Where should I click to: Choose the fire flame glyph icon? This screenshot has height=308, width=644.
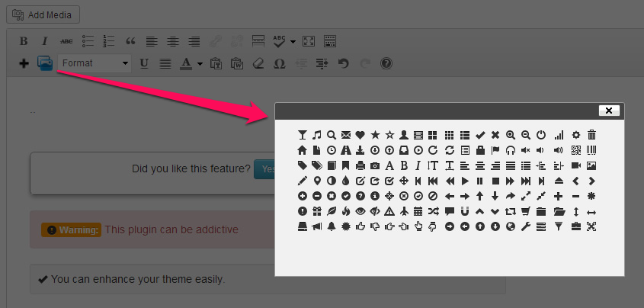[346, 211]
